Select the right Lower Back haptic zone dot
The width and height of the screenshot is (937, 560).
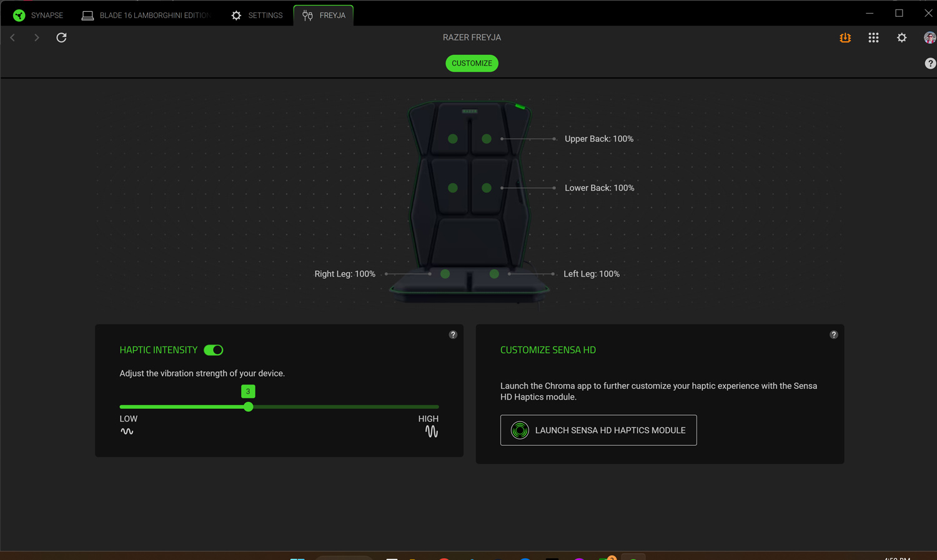point(487,188)
